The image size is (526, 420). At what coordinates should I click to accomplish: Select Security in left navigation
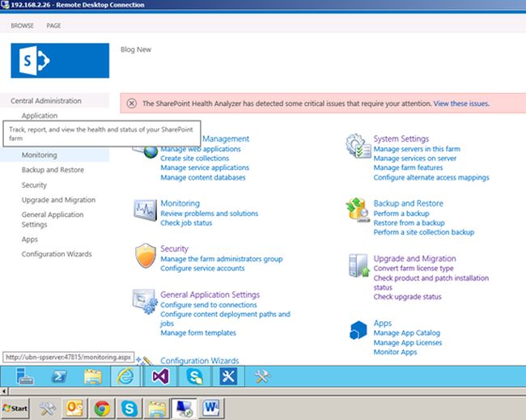click(x=34, y=185)
